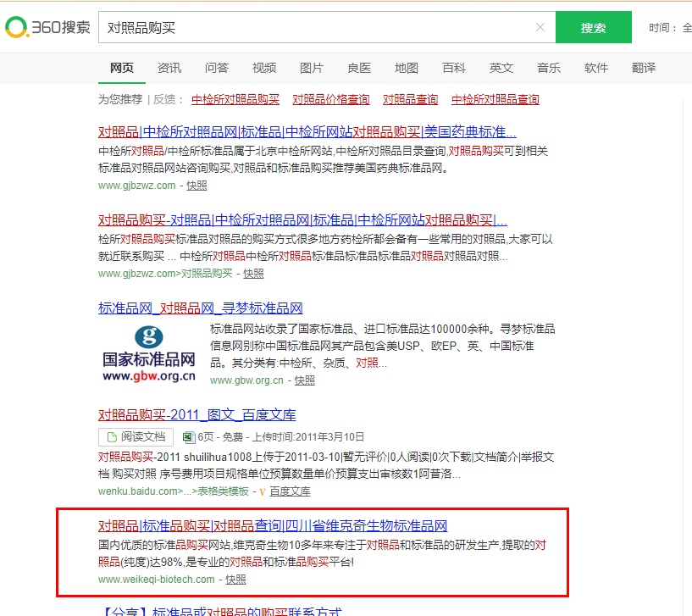Switch to the 资讯 tab
692x616 pixels.
point(169,68)
